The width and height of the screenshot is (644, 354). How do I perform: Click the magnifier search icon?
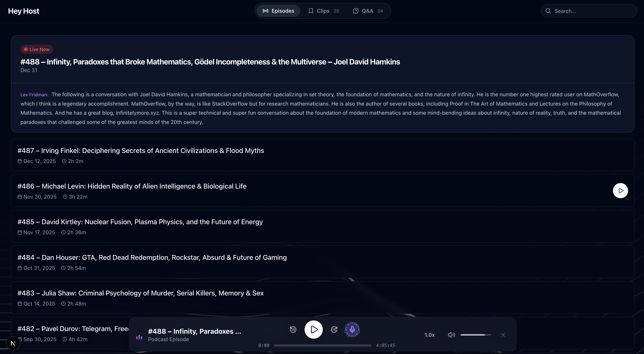tap(548, 11)
